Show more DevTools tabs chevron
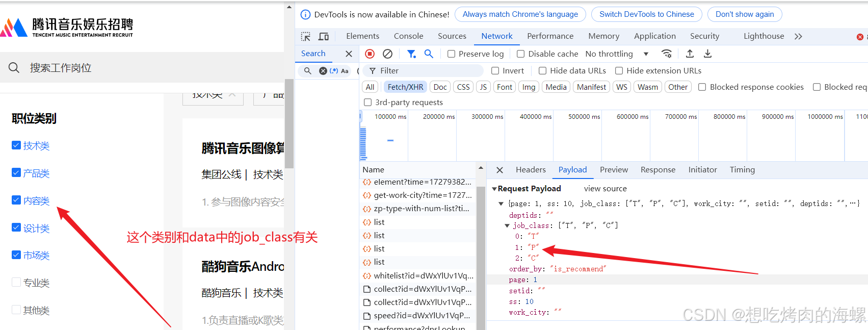 pyautogui.click(x=798, y=36)
